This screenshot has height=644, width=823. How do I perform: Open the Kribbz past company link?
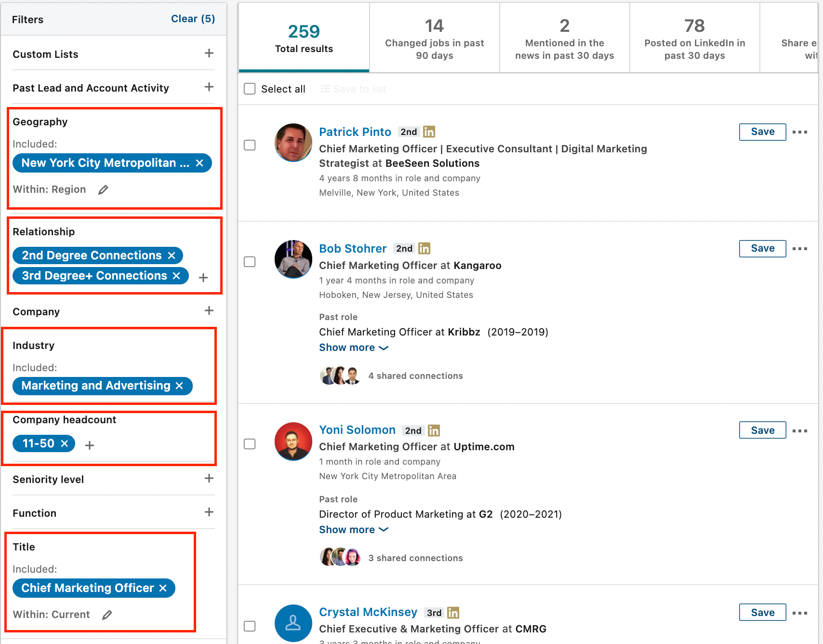pyautogui.click(x=464, y=332)
